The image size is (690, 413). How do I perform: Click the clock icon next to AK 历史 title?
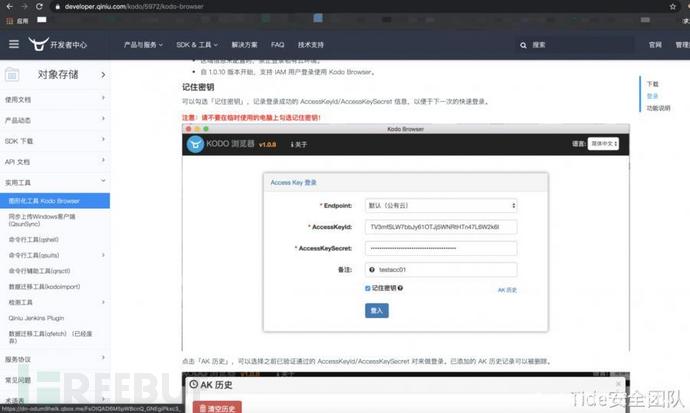[194, 384]
